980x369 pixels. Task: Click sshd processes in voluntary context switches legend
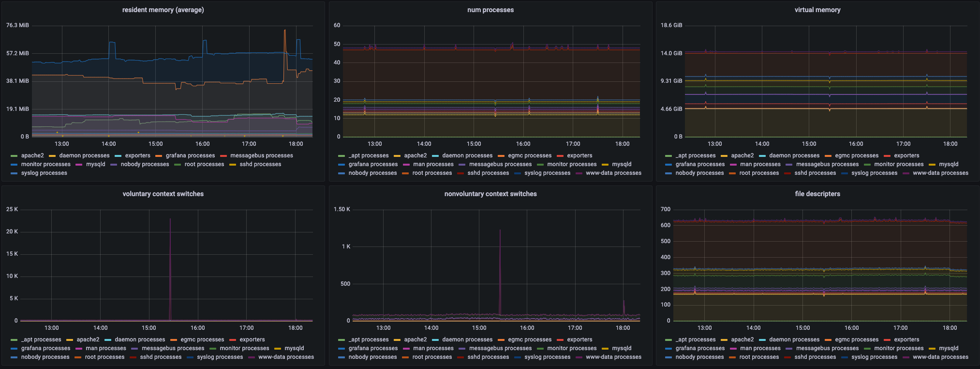[x=161, y=357]
